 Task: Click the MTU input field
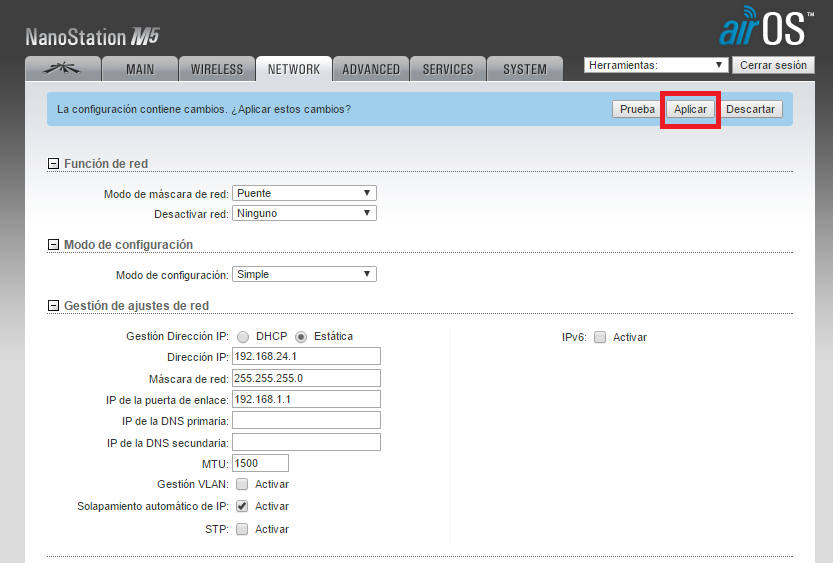(x=260, y=463)
